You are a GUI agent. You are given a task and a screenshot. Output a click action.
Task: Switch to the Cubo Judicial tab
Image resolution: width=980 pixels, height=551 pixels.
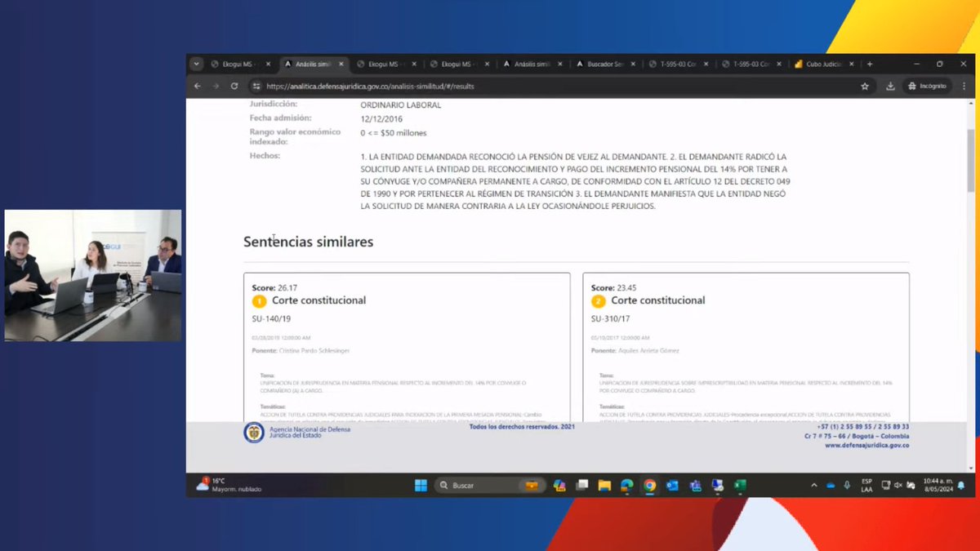coord(825,64)
